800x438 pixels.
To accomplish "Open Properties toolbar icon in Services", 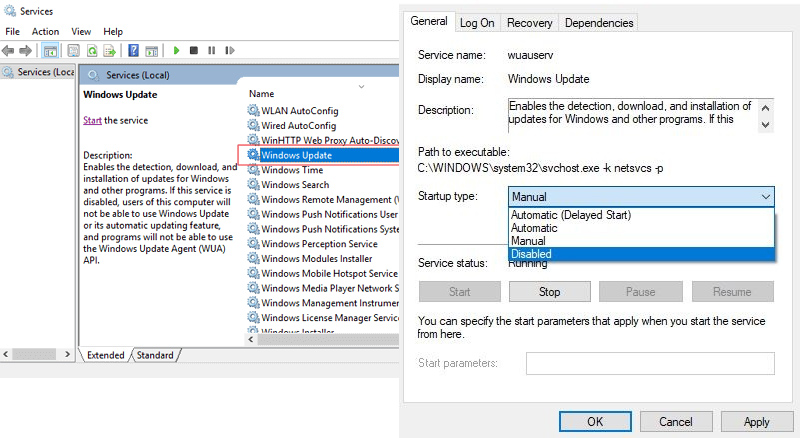I will 73,51.
